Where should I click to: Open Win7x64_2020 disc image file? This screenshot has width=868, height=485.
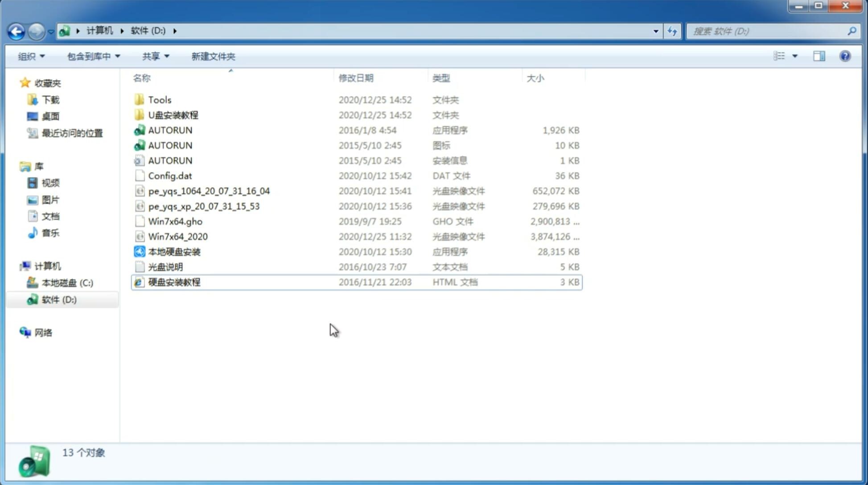point(177,236)
